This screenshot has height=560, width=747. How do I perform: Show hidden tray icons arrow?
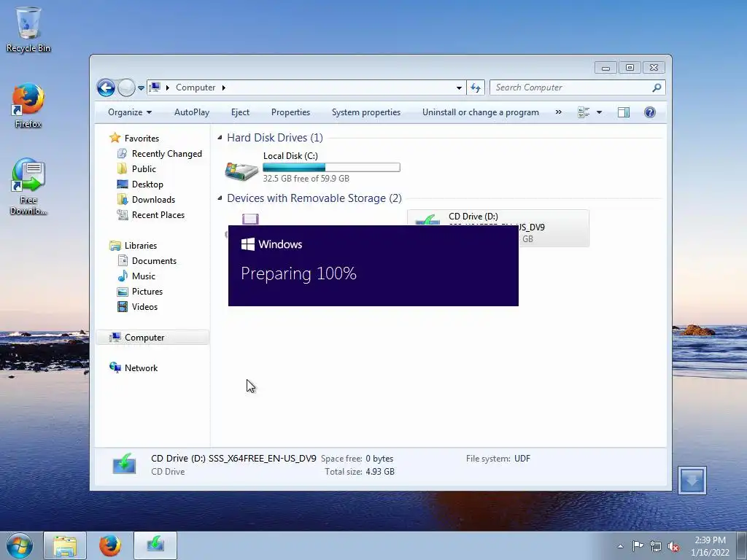pyautogui.click(x=620, y=546)
